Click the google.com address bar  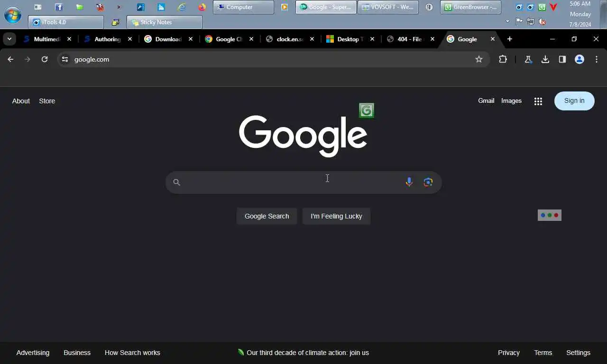tap(273, 59)
